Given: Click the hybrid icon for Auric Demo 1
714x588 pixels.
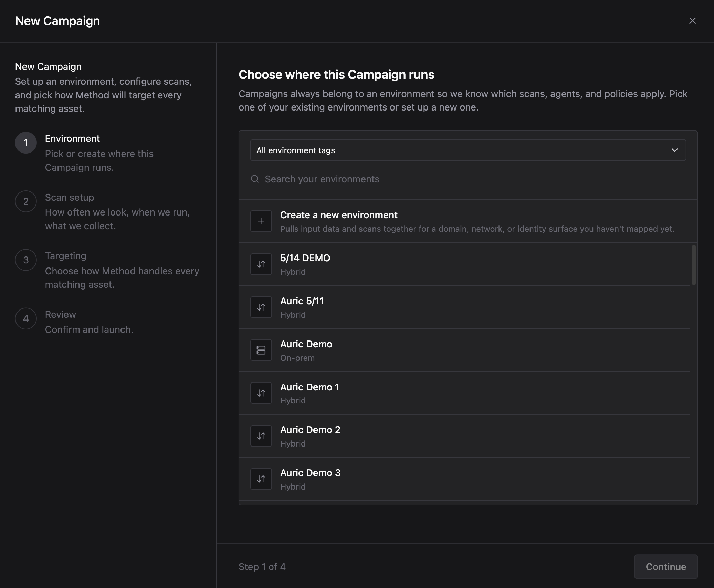Looking at the screenshot, I should (x=261, y=393).
